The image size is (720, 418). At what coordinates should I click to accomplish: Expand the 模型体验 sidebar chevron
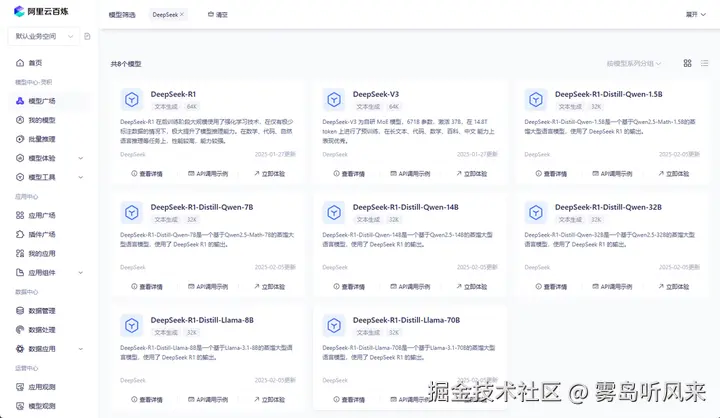click(x=81, y=158)
